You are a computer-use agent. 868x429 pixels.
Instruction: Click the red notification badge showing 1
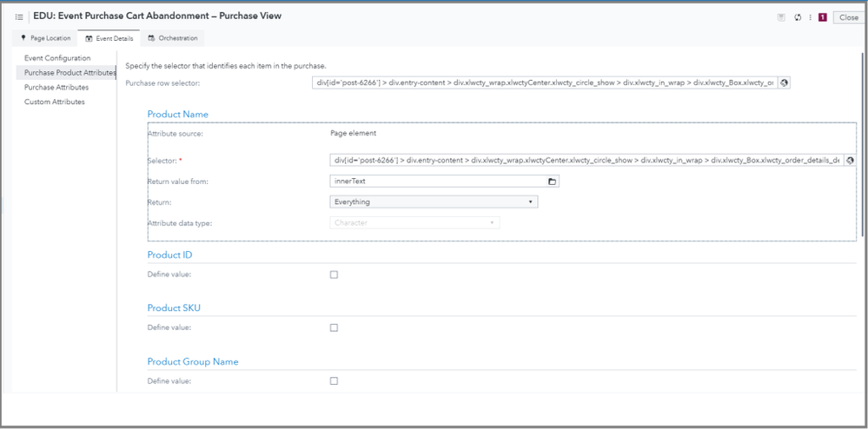click(x=822, y=17)
